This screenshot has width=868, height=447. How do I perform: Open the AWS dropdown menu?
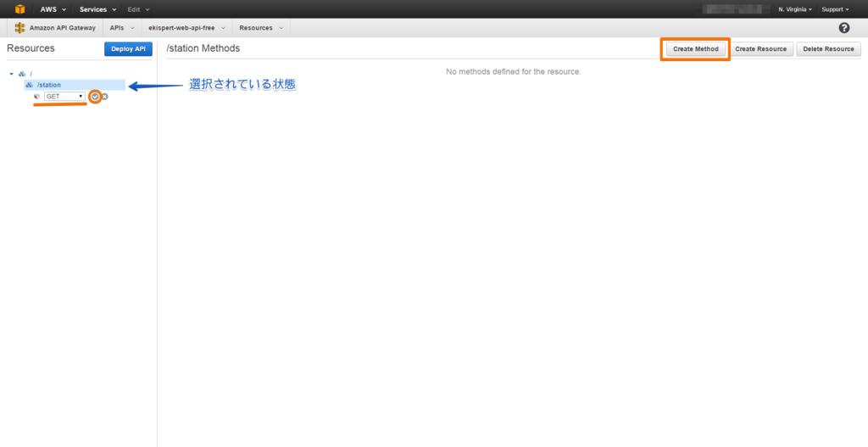click(x=53, y=9)
